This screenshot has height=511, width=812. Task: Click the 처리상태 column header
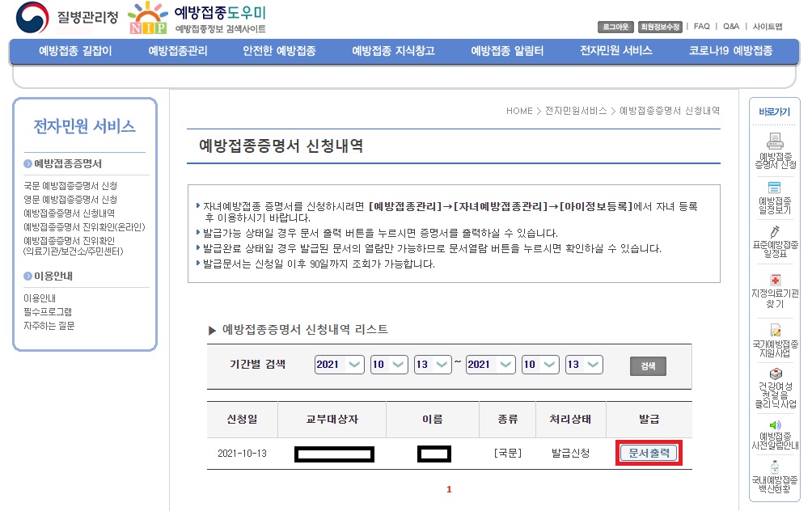click(x=570, y=420)
